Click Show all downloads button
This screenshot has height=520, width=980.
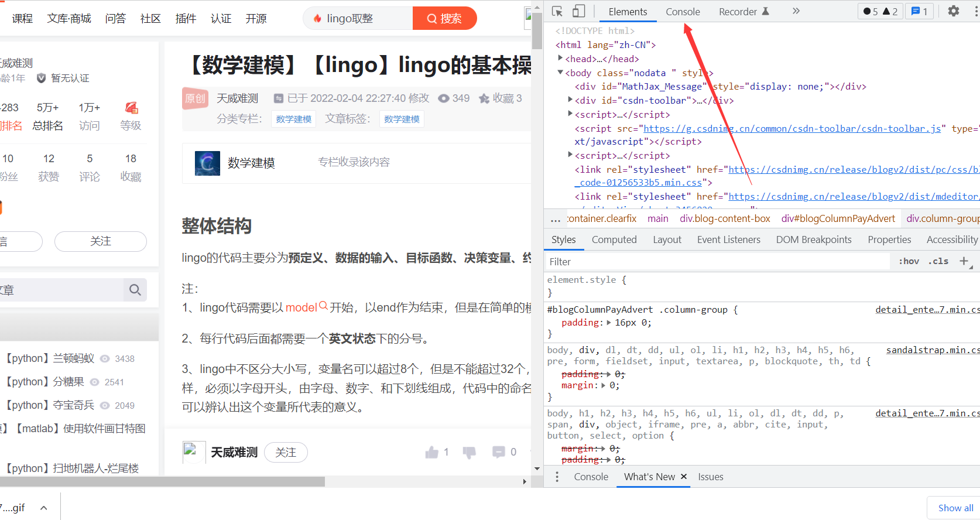955,508
